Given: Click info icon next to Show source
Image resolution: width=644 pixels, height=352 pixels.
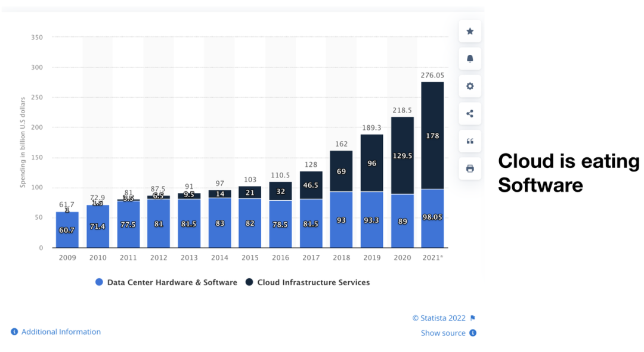Looking at the screenshot, I should click(x=473, y=333).
